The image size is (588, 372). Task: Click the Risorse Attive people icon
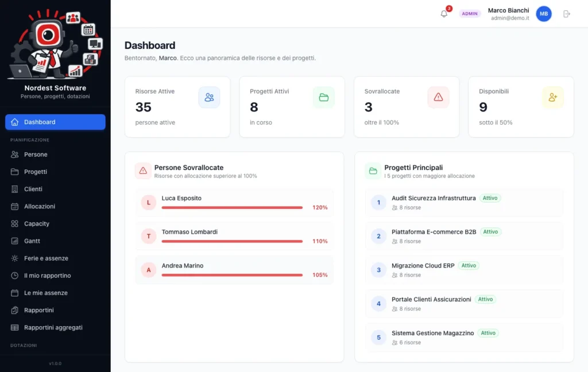click(x=209, y=98)
